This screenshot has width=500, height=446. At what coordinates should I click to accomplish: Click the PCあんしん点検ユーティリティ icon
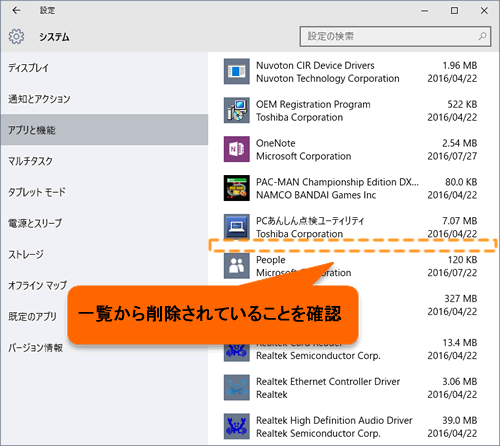point(237,227)
